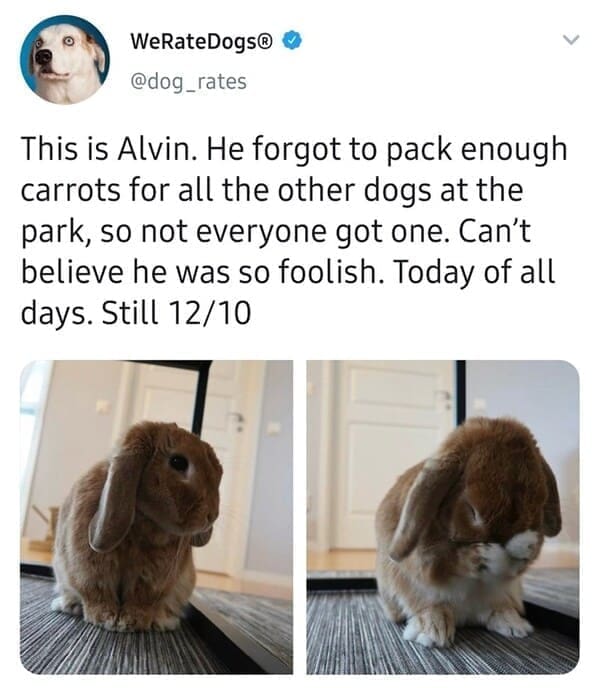Open the WeRateDogs display name link
The image size is (599, 688).
pos(201,41)
